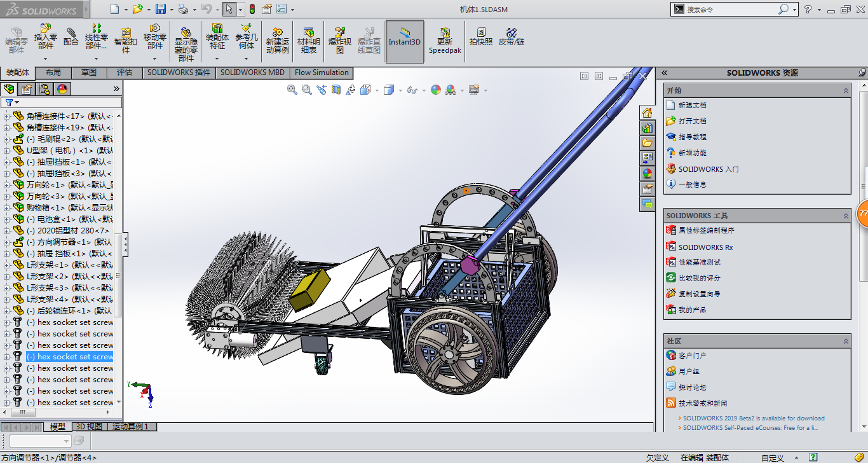Click New Motion Study (新建运动算例)
The height and width of the screenshot is (463, 868).
pyautogui.click(x=278, y=40)
